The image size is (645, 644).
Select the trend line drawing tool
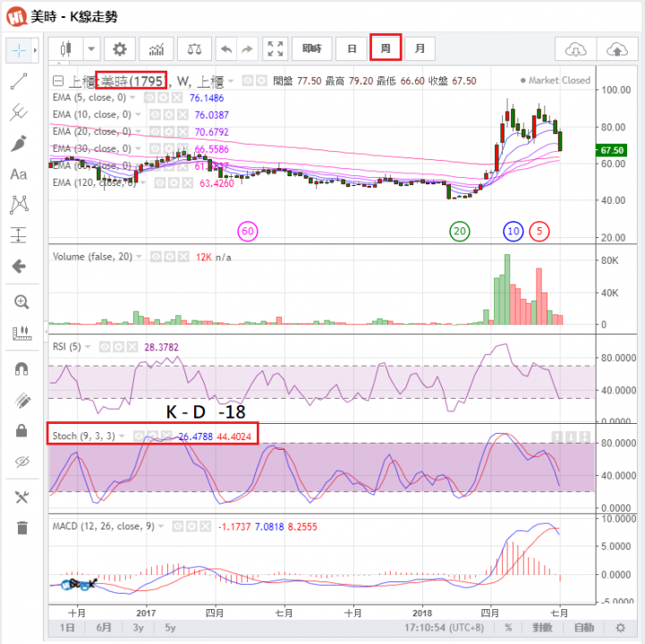tap(19, 81)
